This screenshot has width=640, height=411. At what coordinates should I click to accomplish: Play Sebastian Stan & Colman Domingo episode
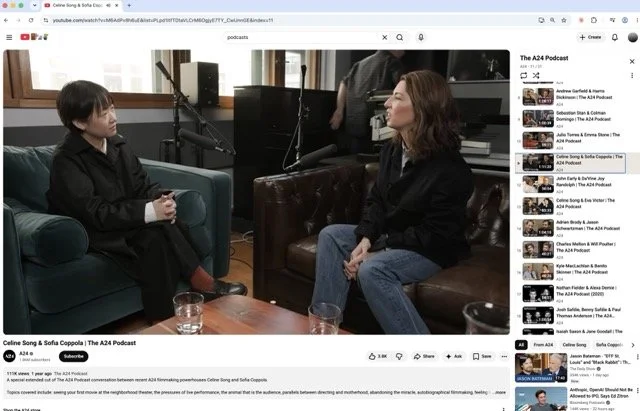coord(573,119)
